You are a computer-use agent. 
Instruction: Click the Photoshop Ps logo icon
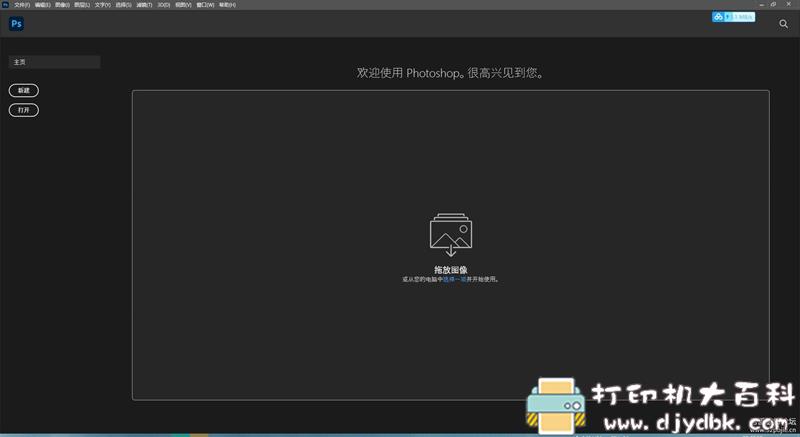(x=16, y=23)
